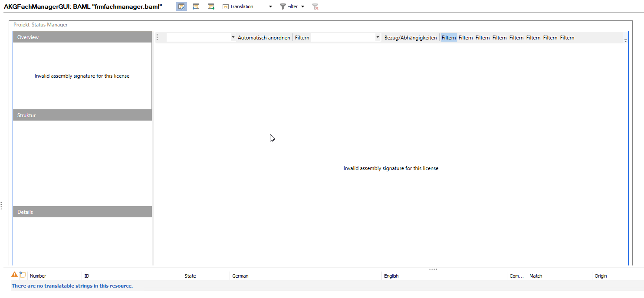
Task: Open the left combo box in preview toolbar
Action: 233,37
